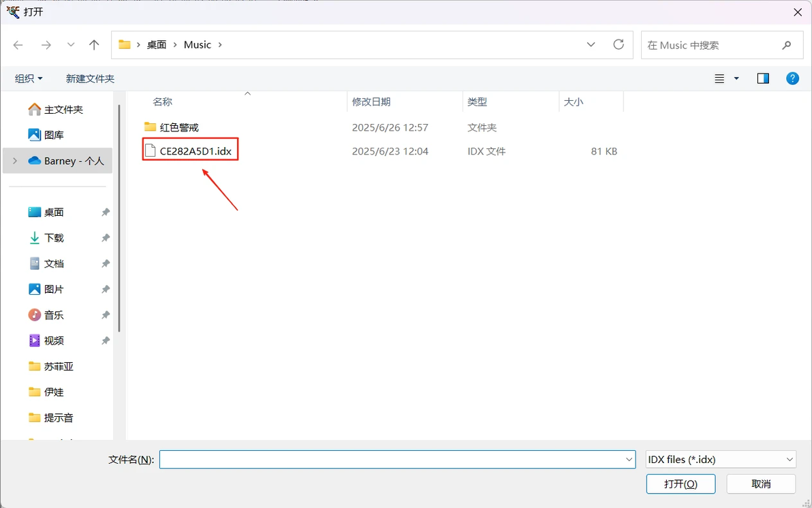
Task: Click the search magnifier icon
Action: pos(787,45)
